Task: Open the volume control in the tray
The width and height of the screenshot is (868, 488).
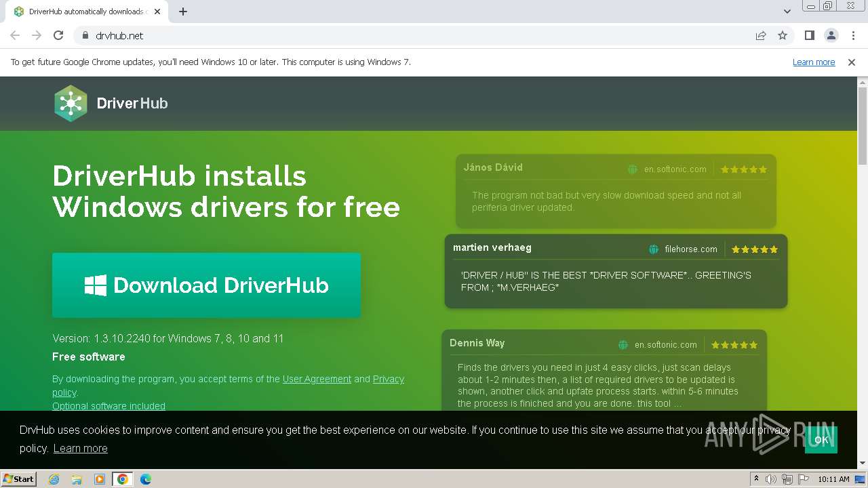Action: 771,479
